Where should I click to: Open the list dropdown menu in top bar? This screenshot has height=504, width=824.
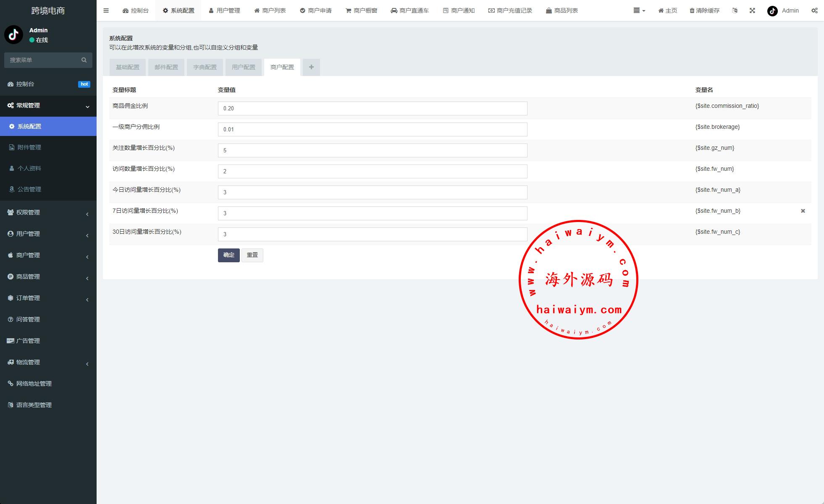(x=639, y=10)
